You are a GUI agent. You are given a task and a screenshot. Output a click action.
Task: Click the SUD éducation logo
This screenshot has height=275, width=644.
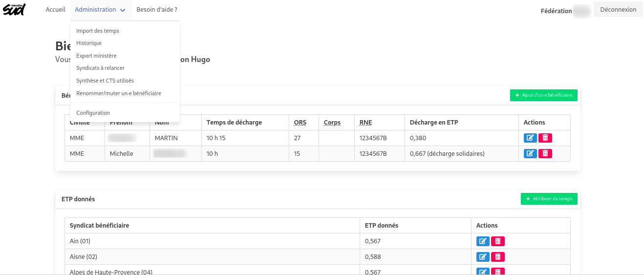pos(14,9)
